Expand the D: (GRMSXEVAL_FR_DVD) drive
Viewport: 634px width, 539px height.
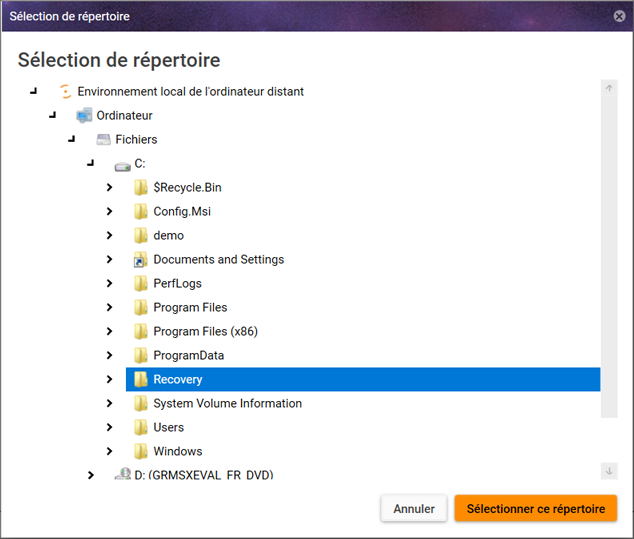[91, 475]
